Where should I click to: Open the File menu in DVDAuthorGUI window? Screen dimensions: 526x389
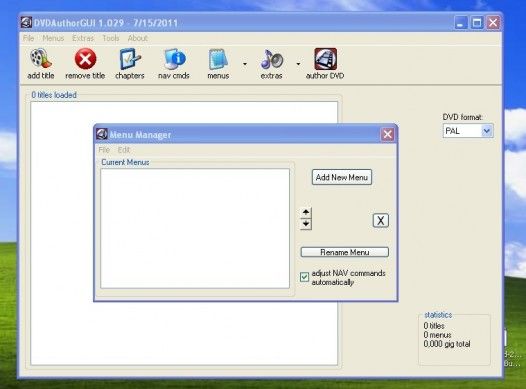[x=29, y=38]
